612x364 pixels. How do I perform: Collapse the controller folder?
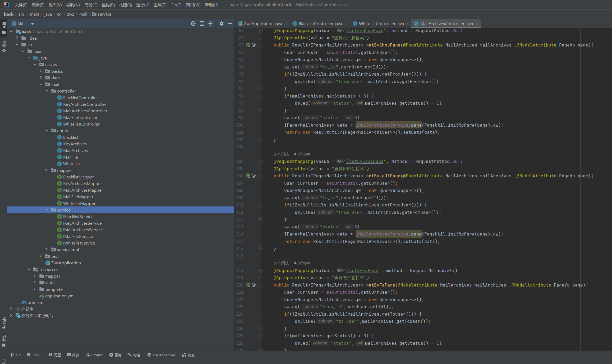coord(47,91)
